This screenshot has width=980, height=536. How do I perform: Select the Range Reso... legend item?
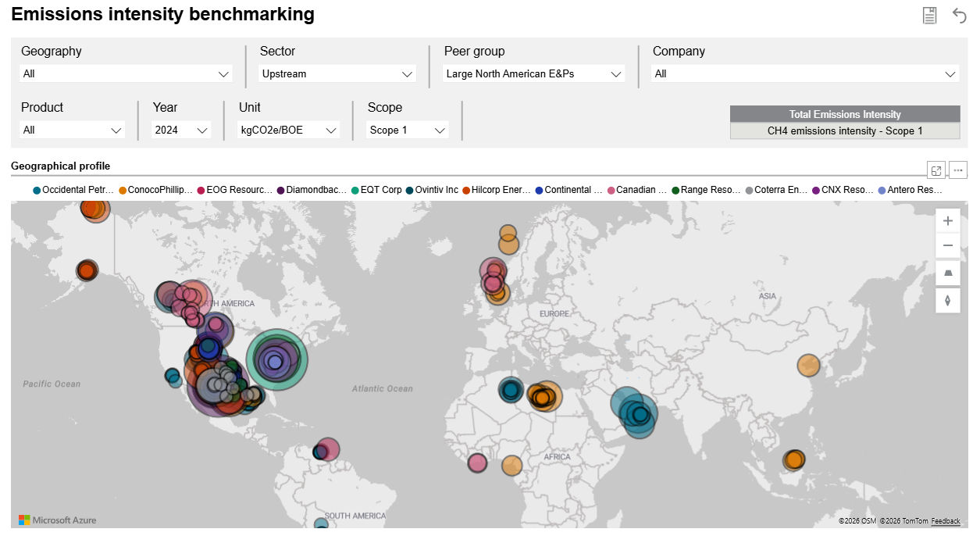coord(706,190)
